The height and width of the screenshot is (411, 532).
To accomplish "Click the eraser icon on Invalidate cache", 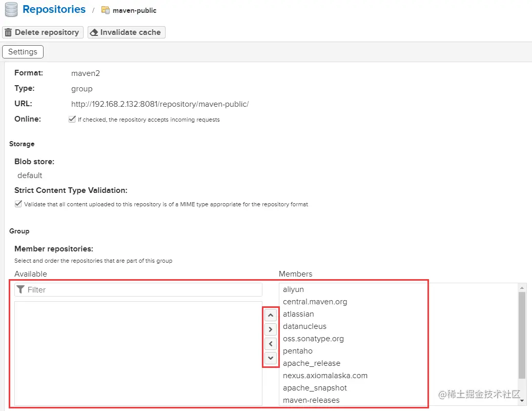I will tap(94, 32).
